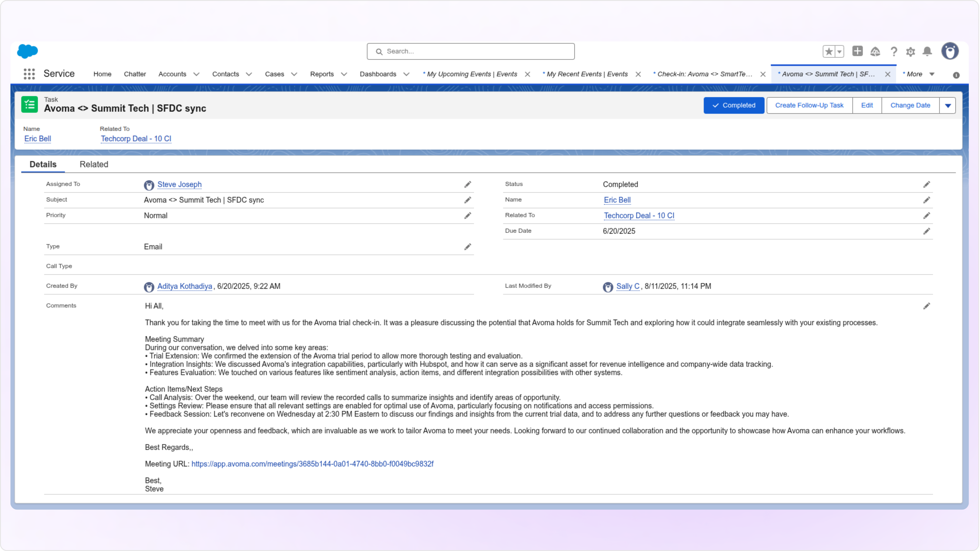Click the Completed status button
The height and width of the screenshot is (551, 980).
point(733,105)
